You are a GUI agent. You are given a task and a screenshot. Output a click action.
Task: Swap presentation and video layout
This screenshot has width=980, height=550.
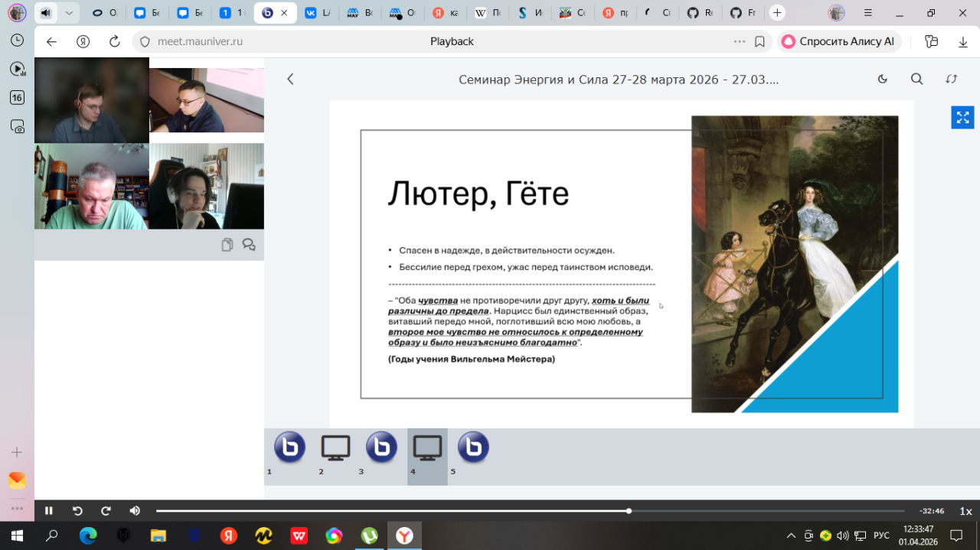click(x=951, y=79)
